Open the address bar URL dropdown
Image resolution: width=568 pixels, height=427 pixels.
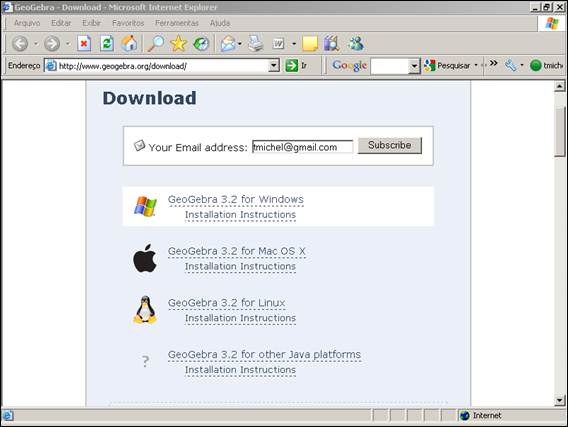tap(274, 66)
